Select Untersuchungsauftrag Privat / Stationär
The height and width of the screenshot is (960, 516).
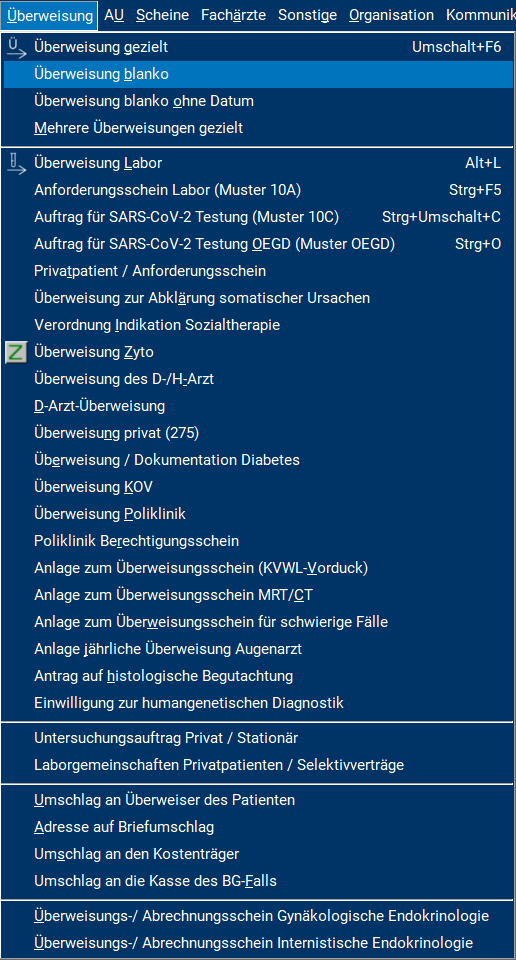[x=258, y=738]
